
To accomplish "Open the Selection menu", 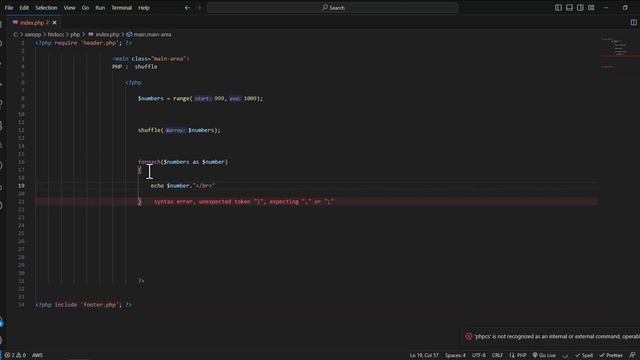I will 46,7.
